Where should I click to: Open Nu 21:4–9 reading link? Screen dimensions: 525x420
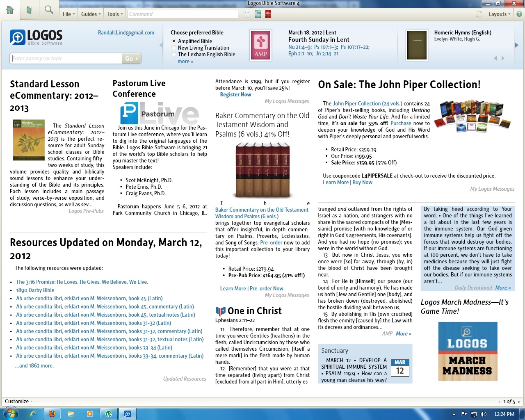coord(300,47)
